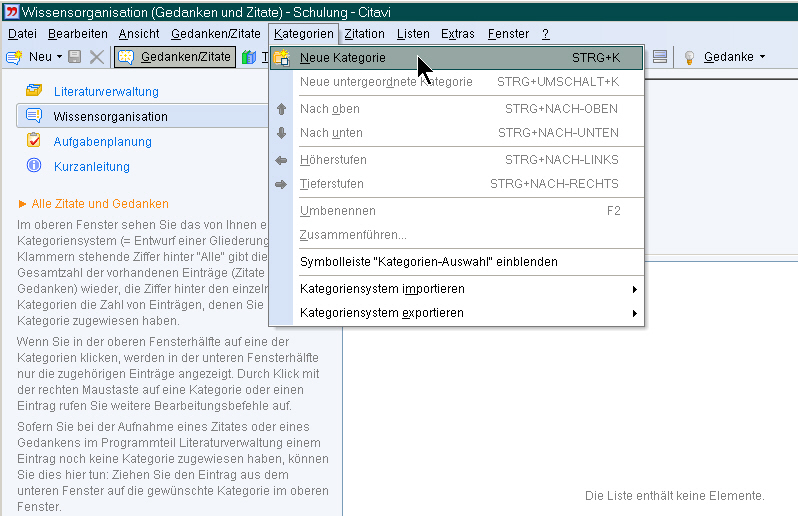798x516 pixels.
Task: Click the Gedanke light bulb icon
Action: 689,57
